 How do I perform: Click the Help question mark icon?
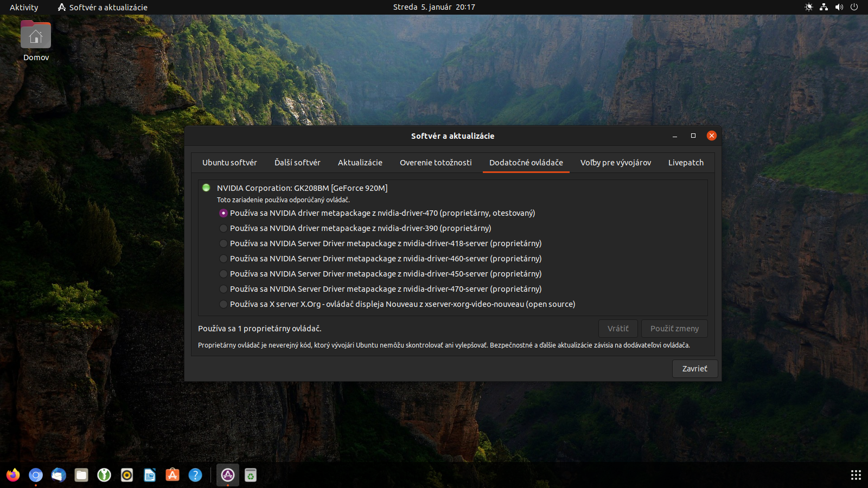pyautogui.click(x=195, y=475)
